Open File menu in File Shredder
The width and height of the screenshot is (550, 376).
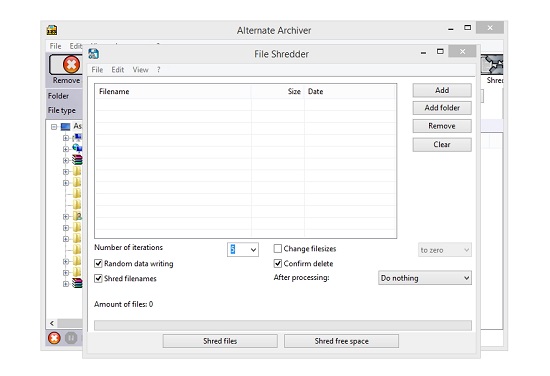tap(97, 70)
